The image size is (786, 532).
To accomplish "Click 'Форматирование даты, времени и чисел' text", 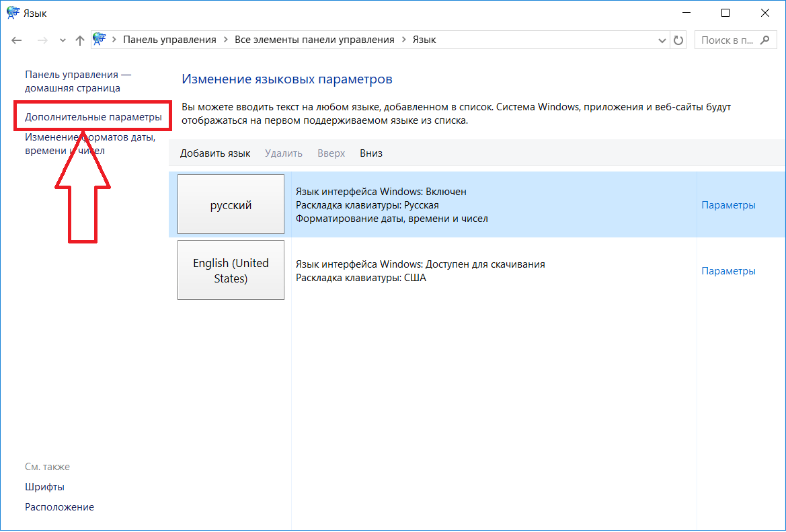I will [392, 219].
